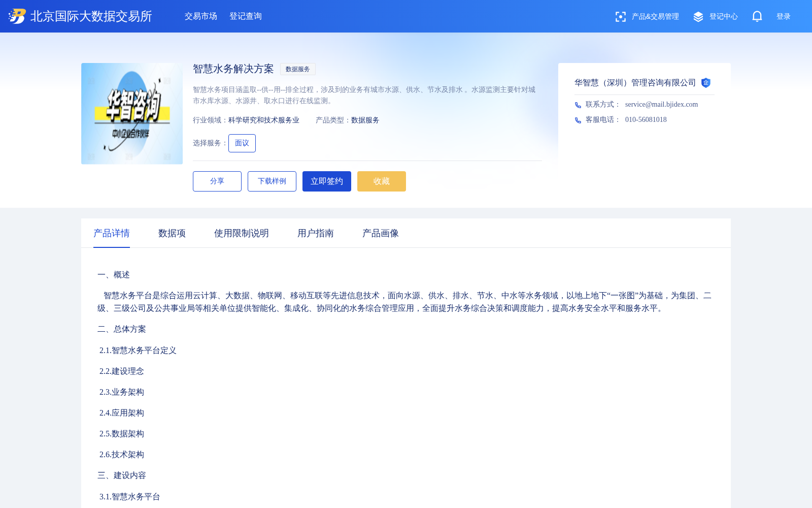Click phone number 010-56081018
Viewport: 812px width, 508px height.
pos(646,119)
